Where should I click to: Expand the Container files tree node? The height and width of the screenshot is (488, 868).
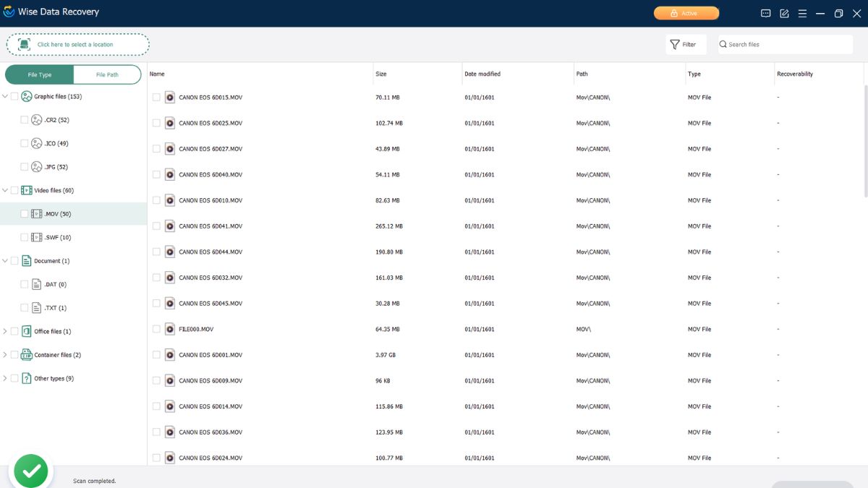5,355
